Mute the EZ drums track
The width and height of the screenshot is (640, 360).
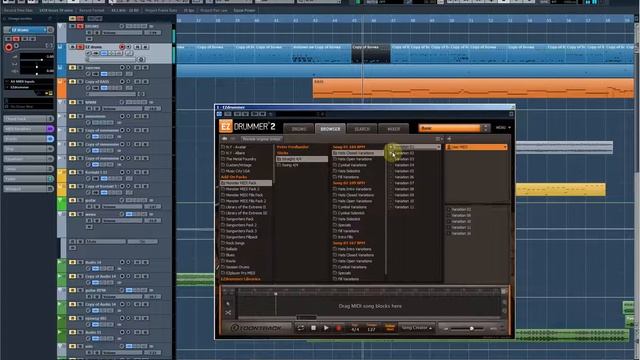[72, 47]
